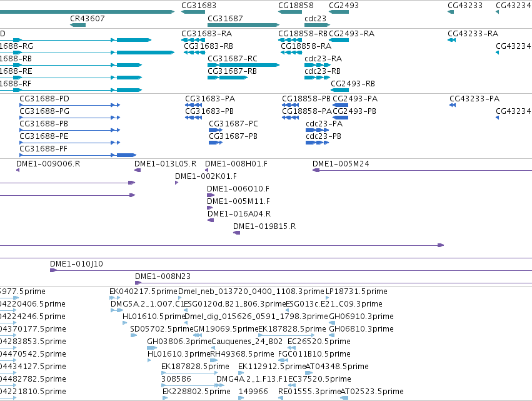Click the GM19069.5prime EST glyph
Screen dimensions: 532x401
198,335
